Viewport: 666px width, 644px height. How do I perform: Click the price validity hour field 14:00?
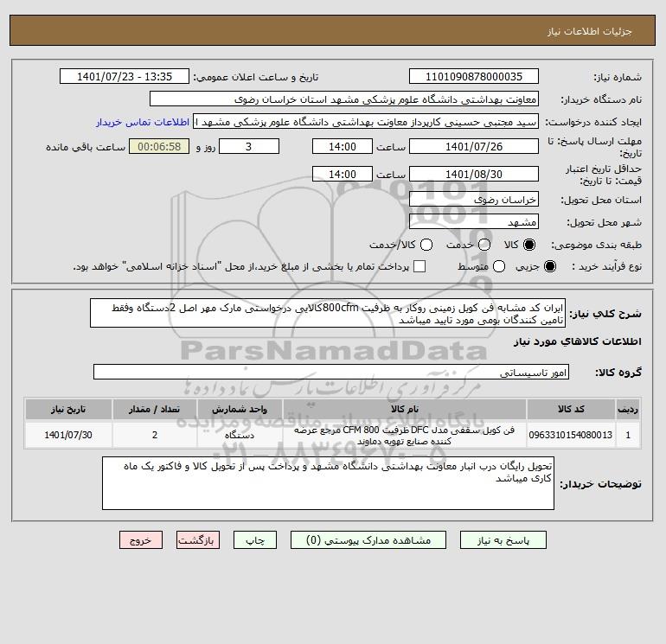343,174
